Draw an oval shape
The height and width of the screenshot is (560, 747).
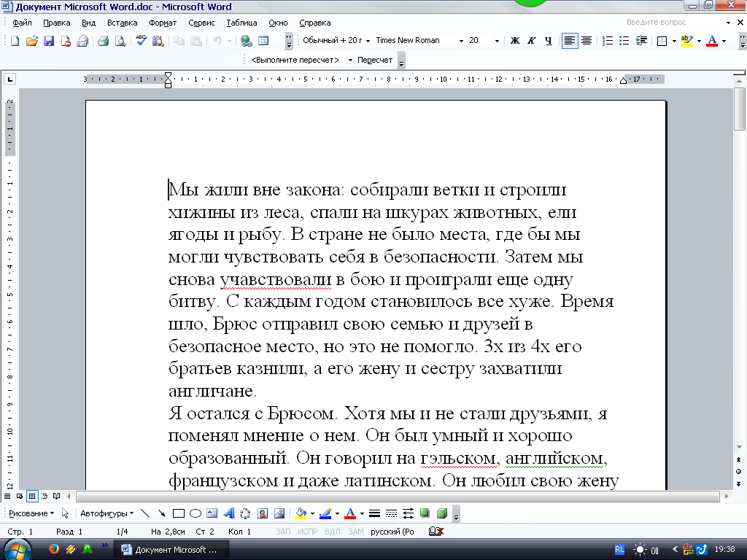196,513
